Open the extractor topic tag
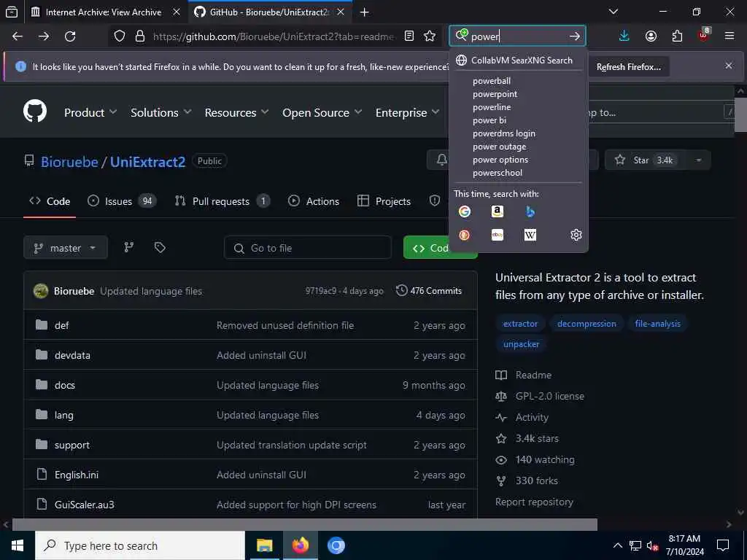This screenshot has height=560, width=747. tap(520, 324)
